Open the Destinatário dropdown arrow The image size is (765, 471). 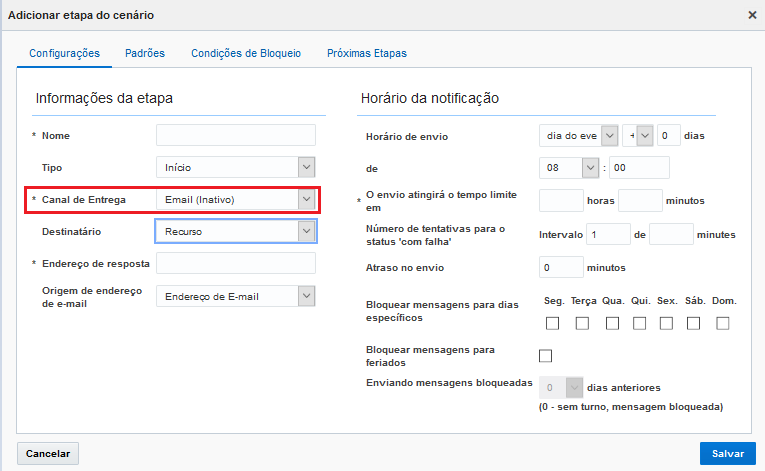306,231
